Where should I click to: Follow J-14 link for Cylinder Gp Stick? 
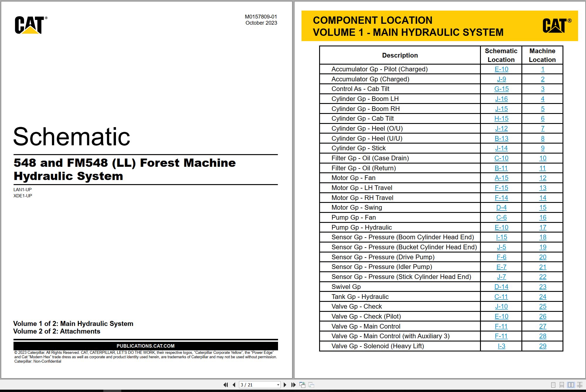point(501,148)
